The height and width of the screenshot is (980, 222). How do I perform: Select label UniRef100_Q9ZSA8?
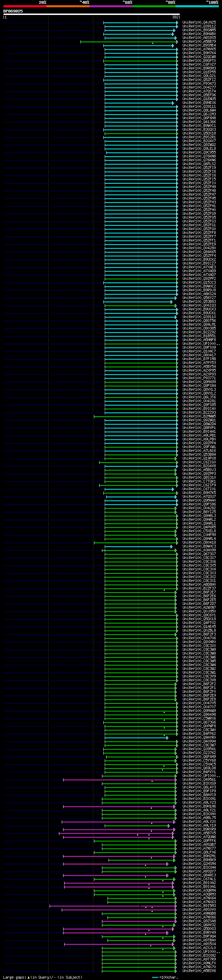click(x=199, y=921)
